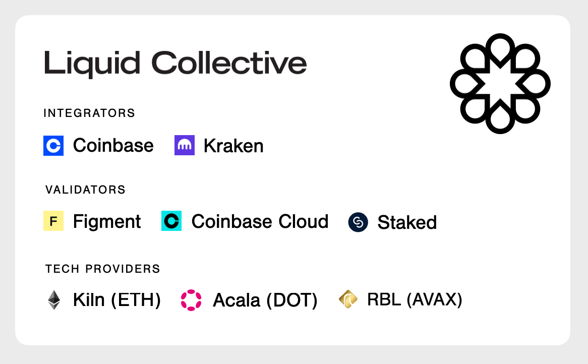The width and height of the screenshot is (588, 364).
Task: Click the yellow Figment F icon
Action: coord(53,221)
